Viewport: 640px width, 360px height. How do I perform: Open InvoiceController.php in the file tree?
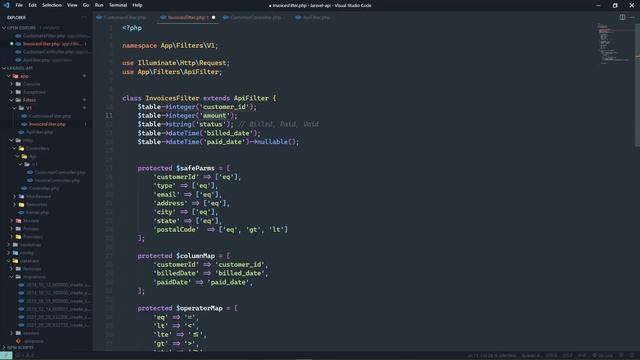(46, 180)
